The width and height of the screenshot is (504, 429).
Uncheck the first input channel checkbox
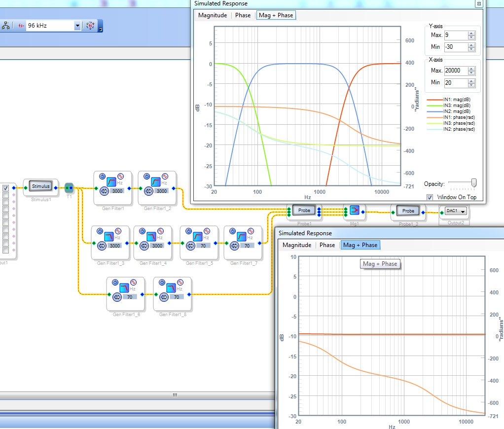(x=5, y=188)
